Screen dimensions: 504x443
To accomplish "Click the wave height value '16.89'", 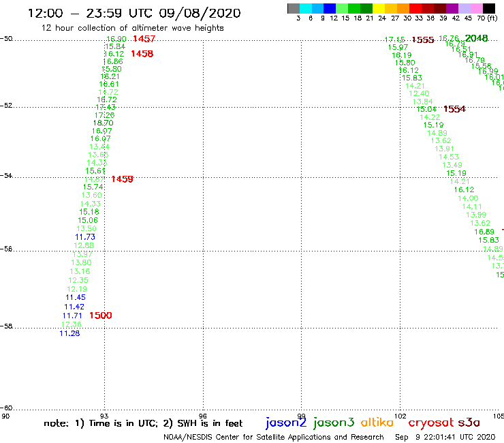I will 484,232.
